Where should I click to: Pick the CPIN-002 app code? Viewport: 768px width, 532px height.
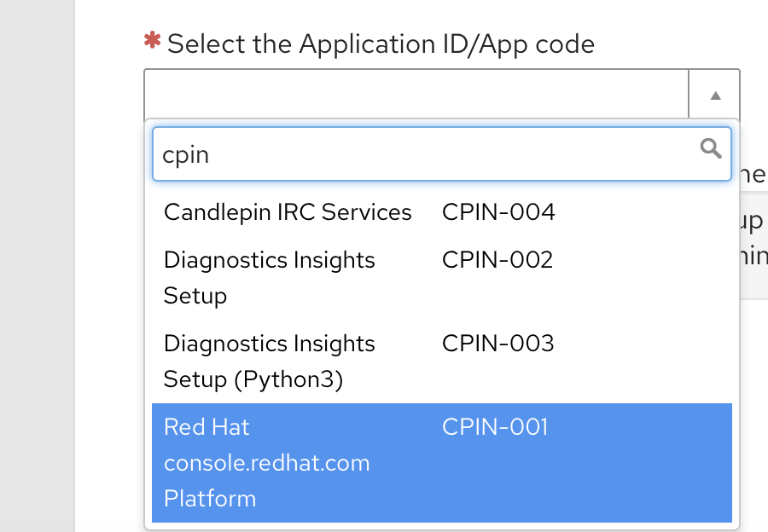click(497, 260)
